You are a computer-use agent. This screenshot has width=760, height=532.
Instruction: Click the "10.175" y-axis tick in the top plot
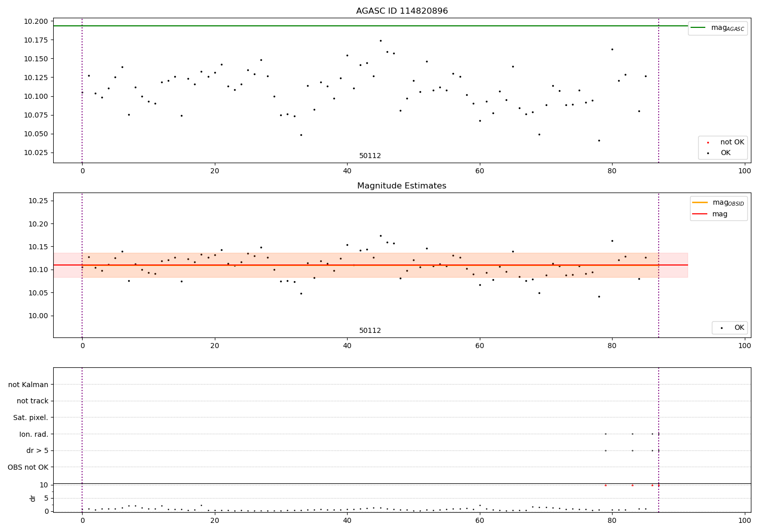[35, 40]
